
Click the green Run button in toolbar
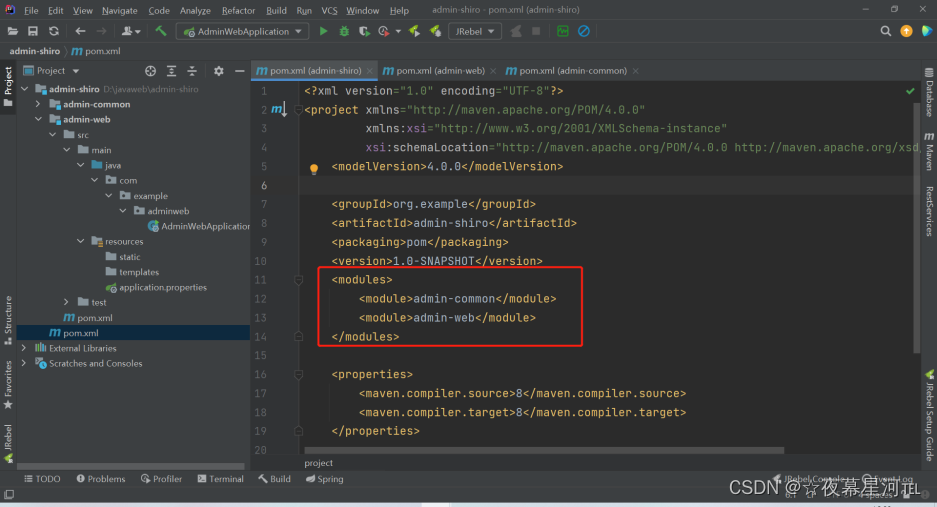[x=323, y=32]
